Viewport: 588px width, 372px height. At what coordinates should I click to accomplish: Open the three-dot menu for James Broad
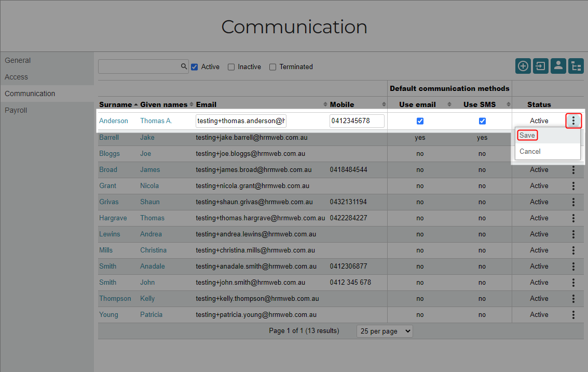pos(573,170)
